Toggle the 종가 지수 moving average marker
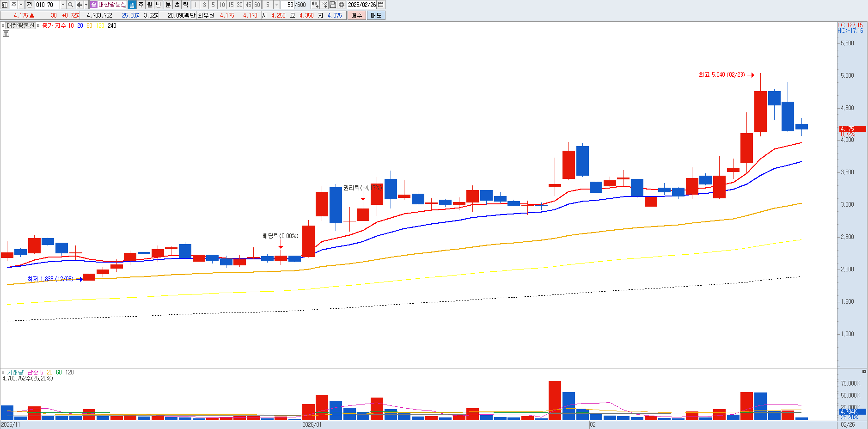Viewport: 868px width, 429px height. [x=38, y=26]
